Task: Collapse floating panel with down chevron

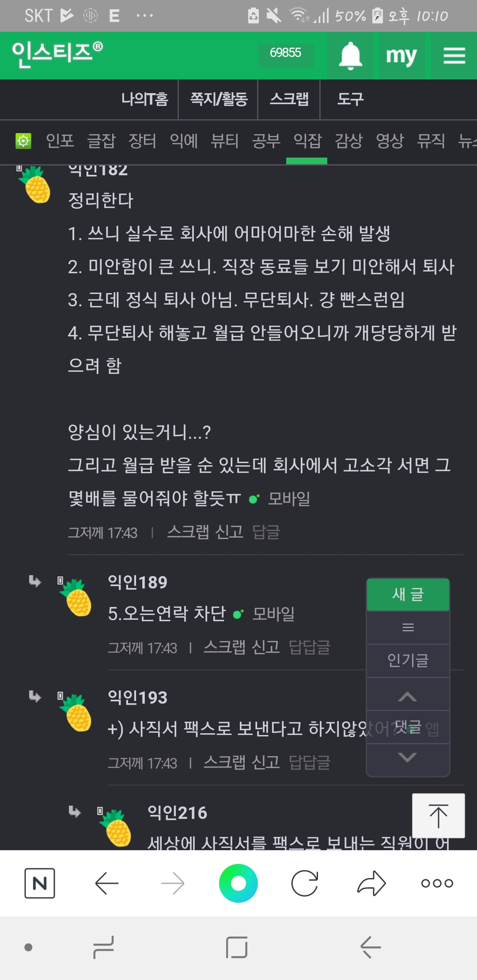Action: (408, 758)
